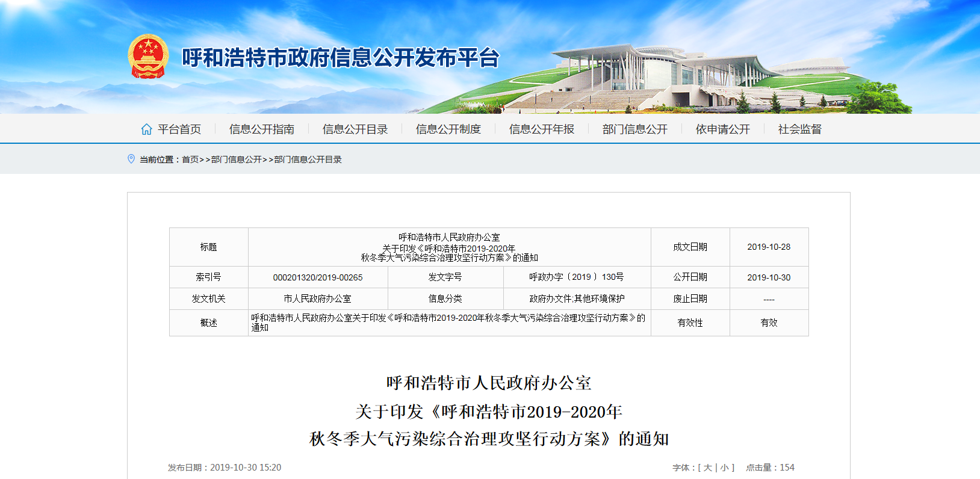The height and width of the screenshot is (479, 980).
Task: Click the 成文日期 label cell
Action: 690,247
